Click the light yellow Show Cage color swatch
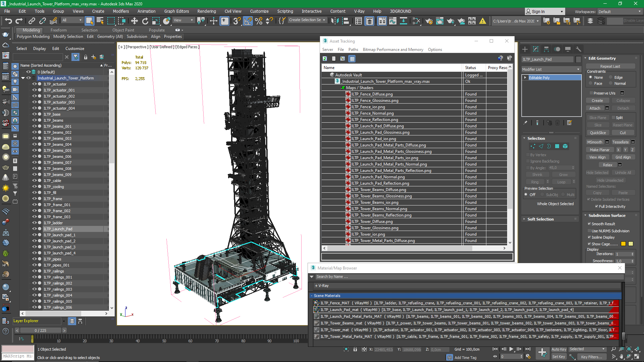The width and height of the screenshot is (644, 362). [631, 244]
